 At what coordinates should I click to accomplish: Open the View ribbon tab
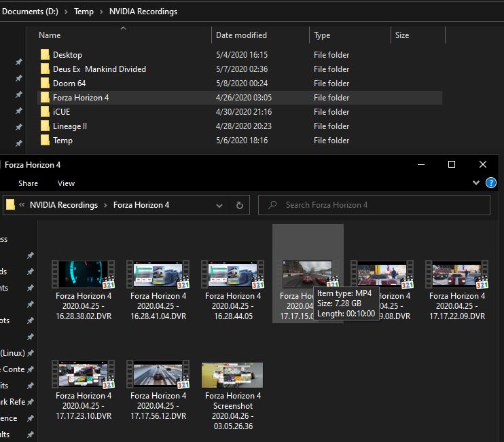coord(66,183)
